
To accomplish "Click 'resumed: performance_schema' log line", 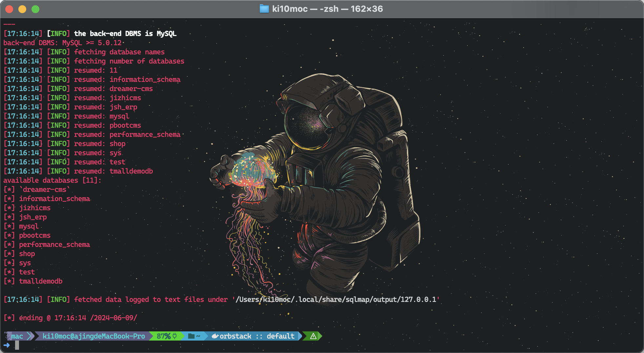I will pos(127,135).
